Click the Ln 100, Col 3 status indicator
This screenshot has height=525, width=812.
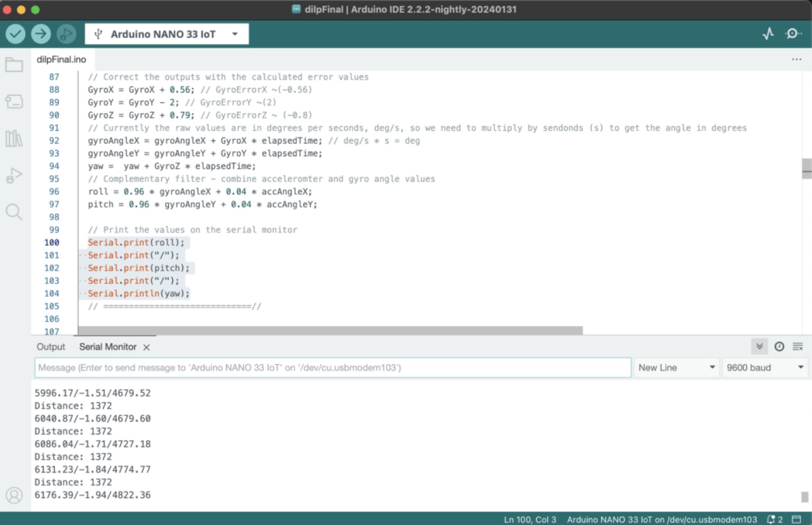click(x=530, y=519)
